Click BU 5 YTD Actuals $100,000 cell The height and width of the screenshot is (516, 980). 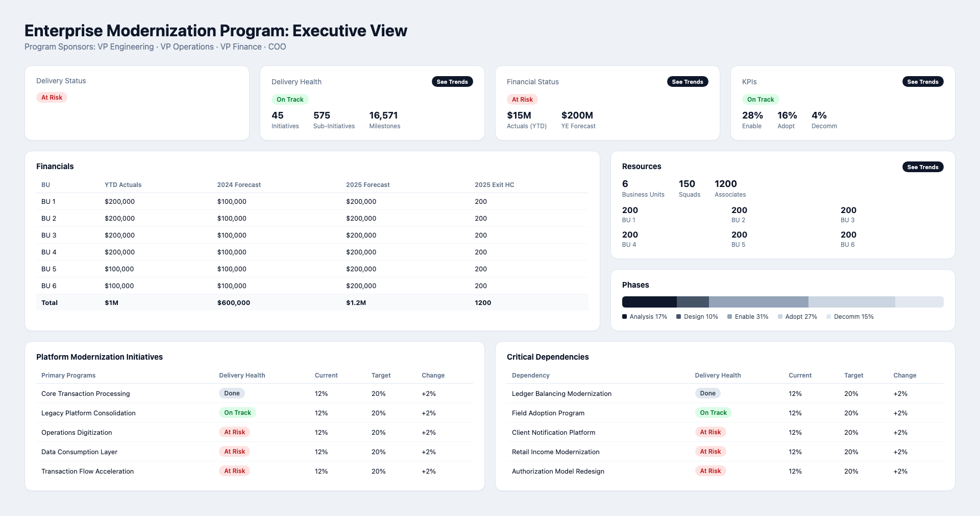pyautogui.click(x=119, y=269)
